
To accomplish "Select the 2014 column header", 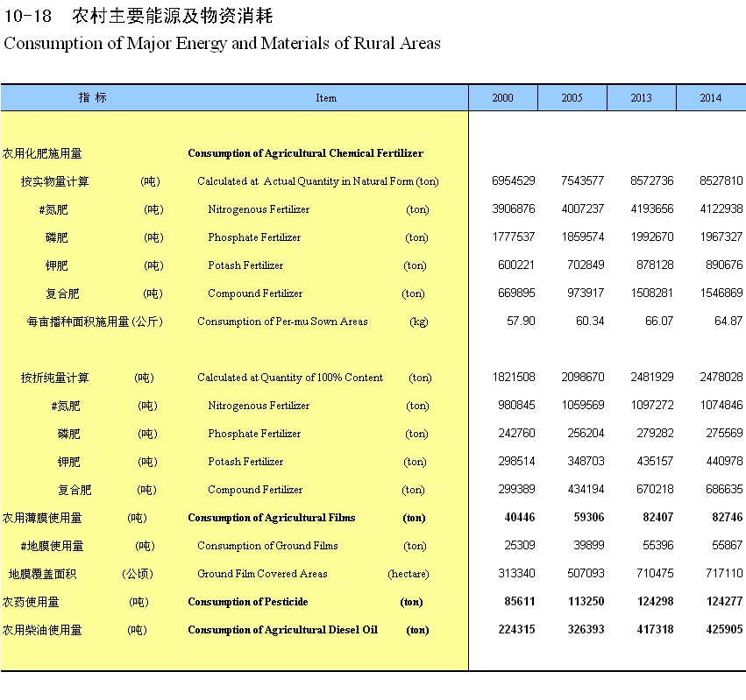I will 710,98.
